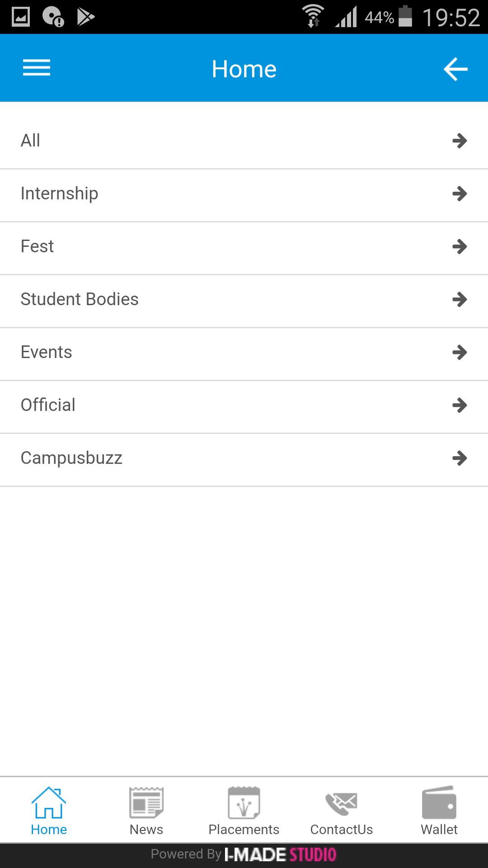This screenshot has width=488, height=868.
Task: Expand the Fest row arrow
Action: 460,247
